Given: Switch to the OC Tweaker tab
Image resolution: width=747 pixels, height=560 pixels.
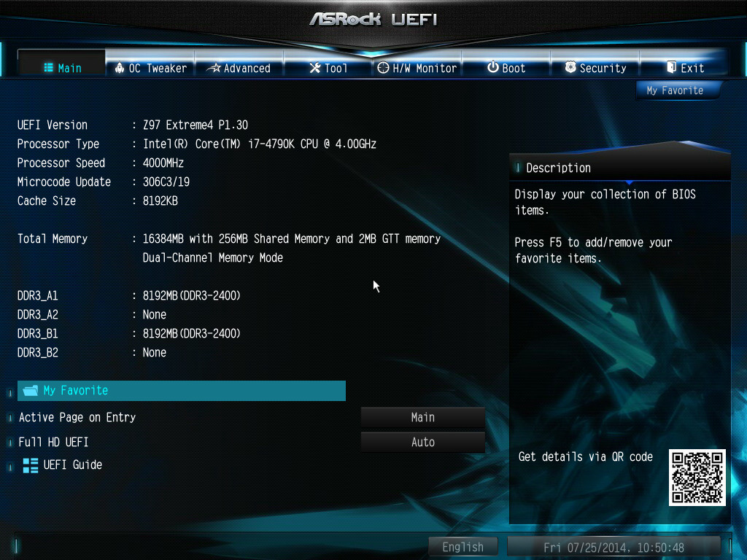Looking at the screenshot, I should point(150,66).
